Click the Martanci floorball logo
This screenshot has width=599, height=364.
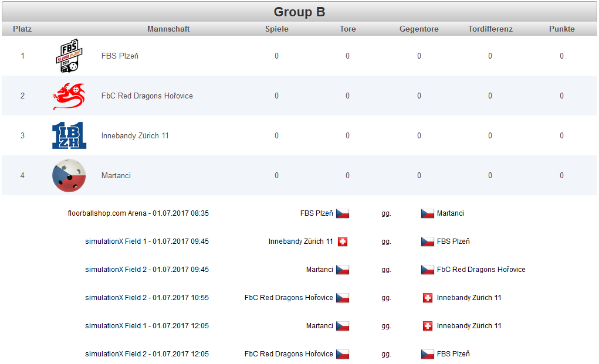tap(69, 175)
